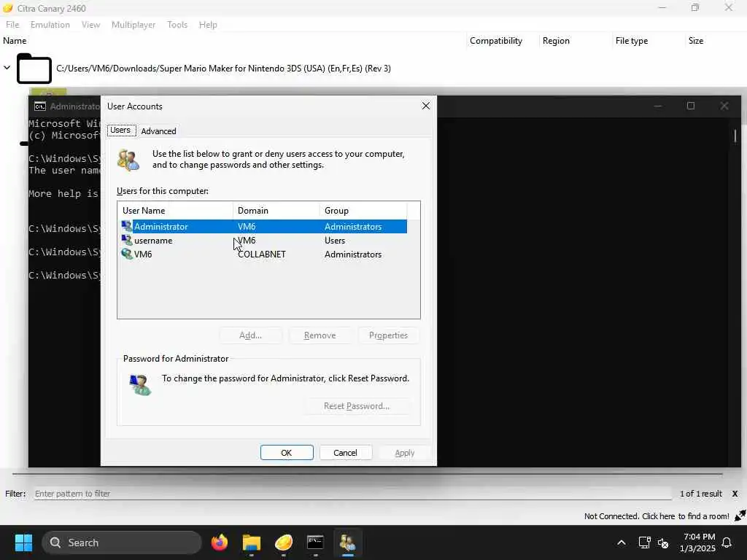Select the username user row

point(264,241)
